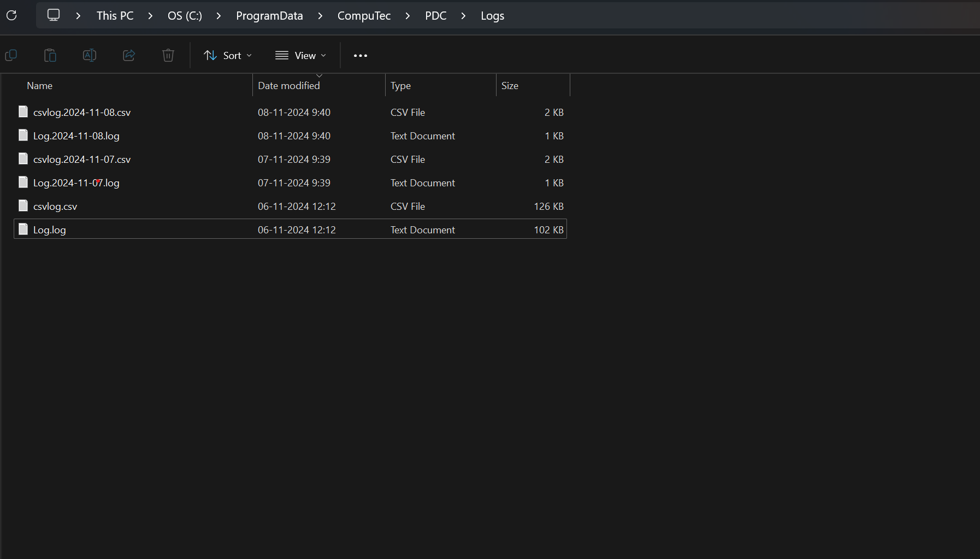This screenshot has width=980, height=559.
Task: Click the OS (C:) breadcrumb link
Action: coord(184,15)
